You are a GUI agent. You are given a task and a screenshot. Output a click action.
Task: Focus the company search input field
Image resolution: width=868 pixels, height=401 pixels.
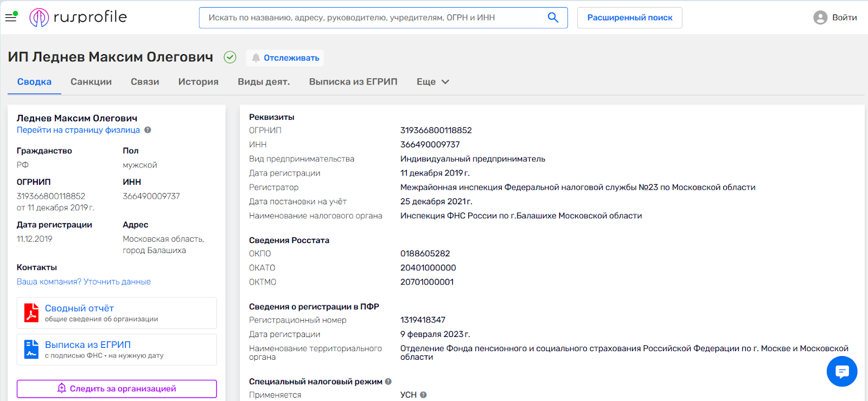pyautogui.click(x=374, y=18)
